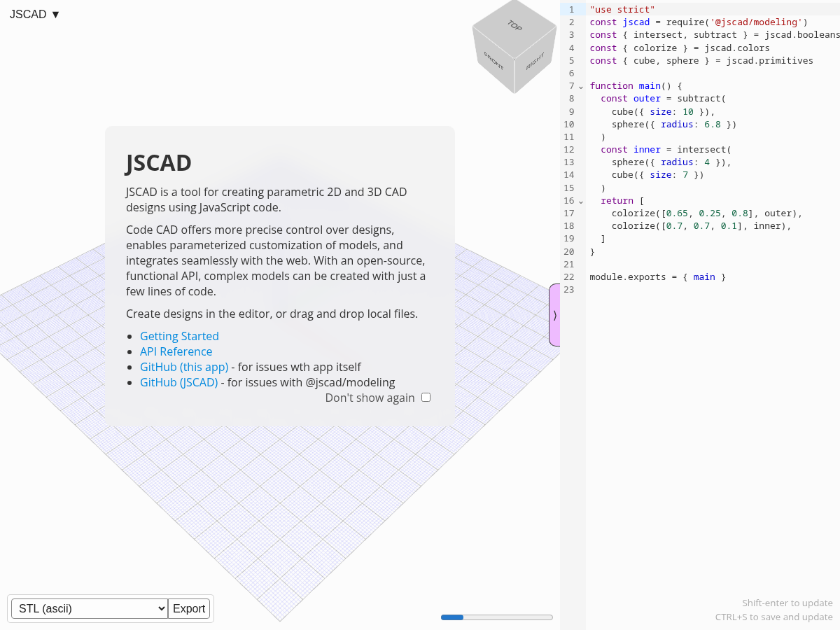Click the TOP face of the view cube
840x630 pixels.
pyautogui.click(x=514, y=26)
